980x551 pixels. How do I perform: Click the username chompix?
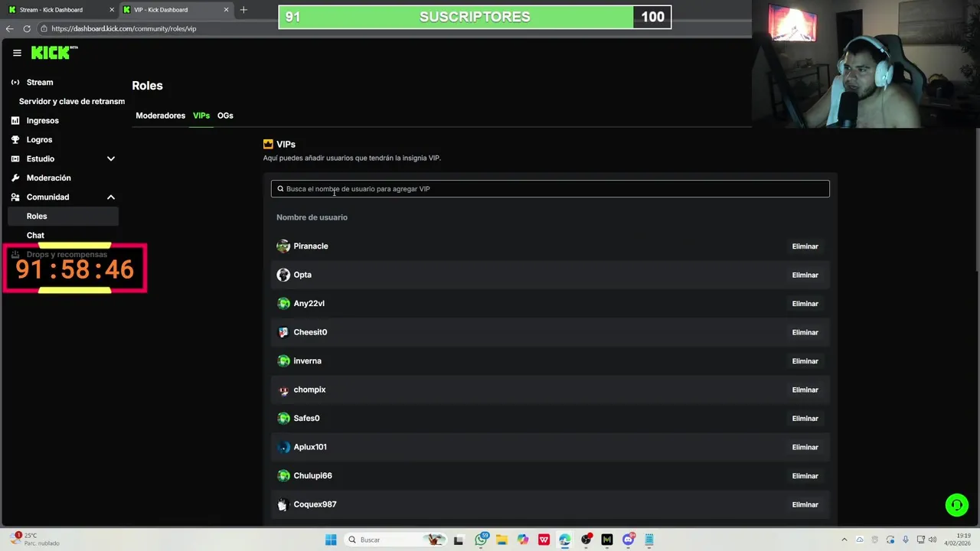pos(309,390)
